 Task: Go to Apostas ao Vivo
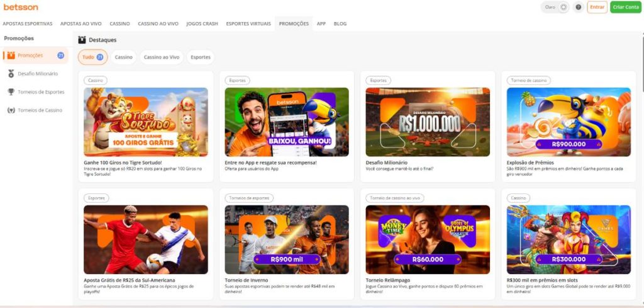coord(81,24)
